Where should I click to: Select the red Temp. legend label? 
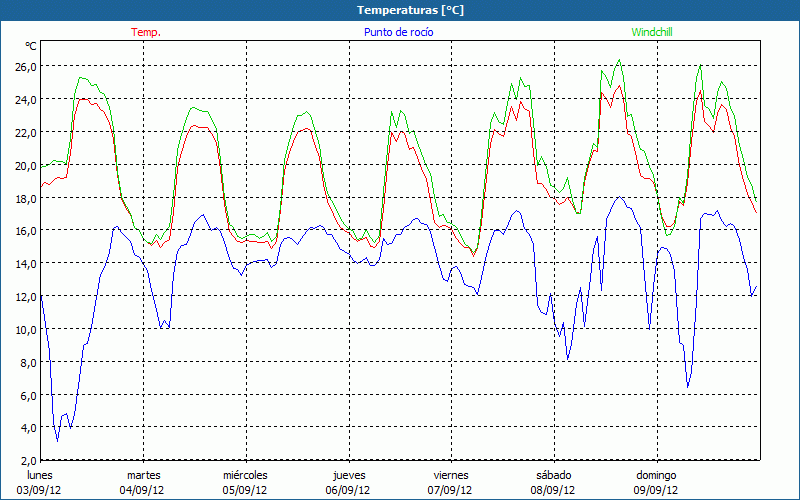pos(146,32)
